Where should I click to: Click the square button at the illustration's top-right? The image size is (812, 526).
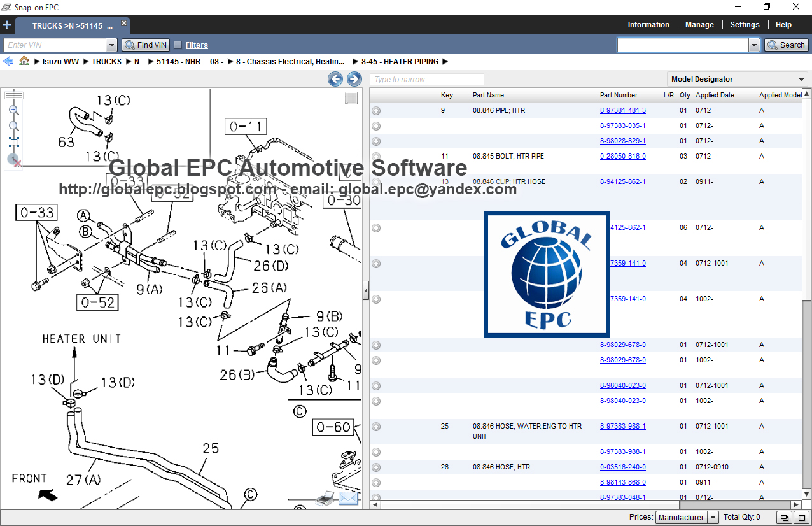click(x=351, y=98)
